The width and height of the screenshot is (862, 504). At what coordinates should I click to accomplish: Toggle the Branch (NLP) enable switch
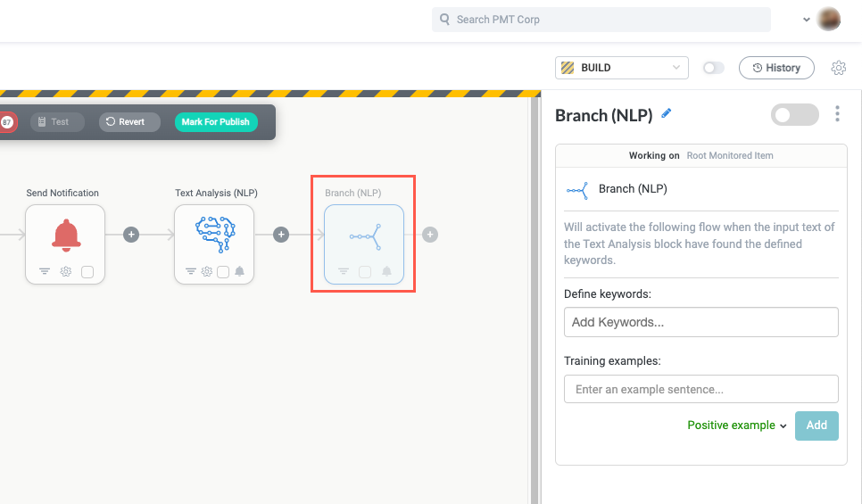click(794, 114)
